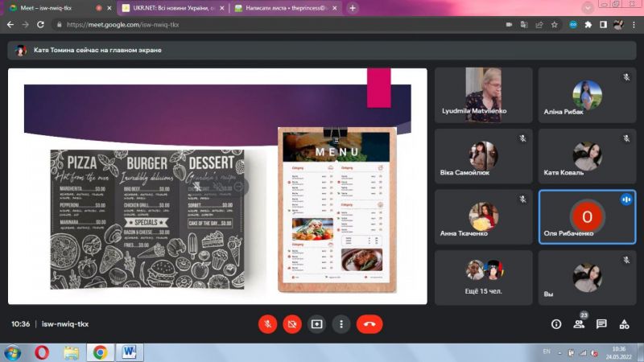The height and width of the screenshot is (362, 644).
Task: Go back in browser history
Action: click(10, 25)
